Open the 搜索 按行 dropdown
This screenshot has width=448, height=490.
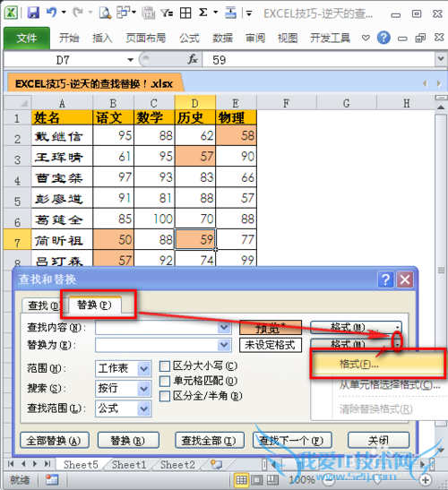click(x=144, y=389)
